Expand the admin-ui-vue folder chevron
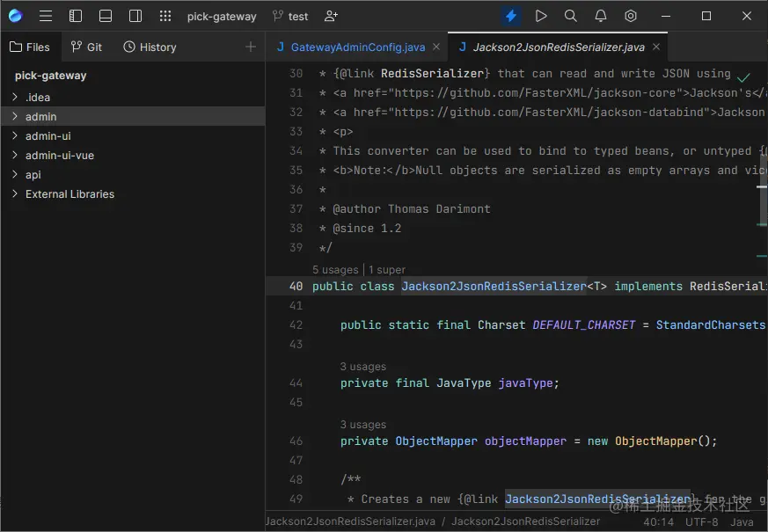This screenshot has width=768, height=532. pyautogui.click(x=15, y=155)
